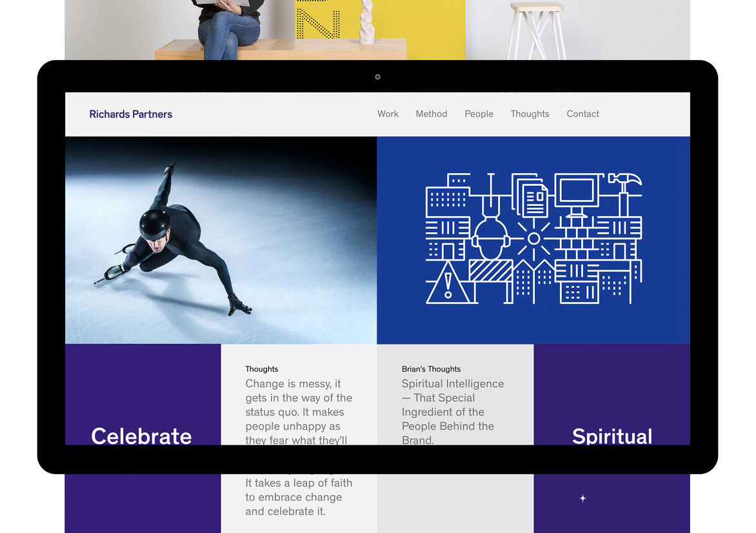Open the Contact page
756x533 pixels.
582,114
